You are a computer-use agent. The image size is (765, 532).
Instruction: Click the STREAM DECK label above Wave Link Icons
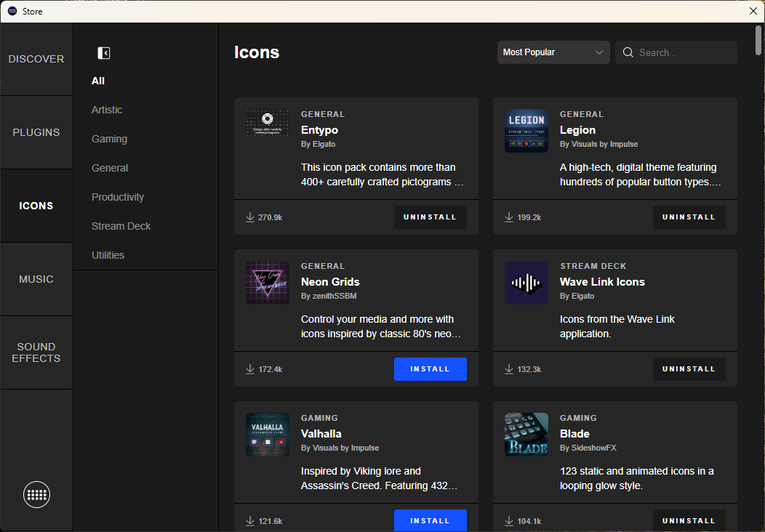593,266
